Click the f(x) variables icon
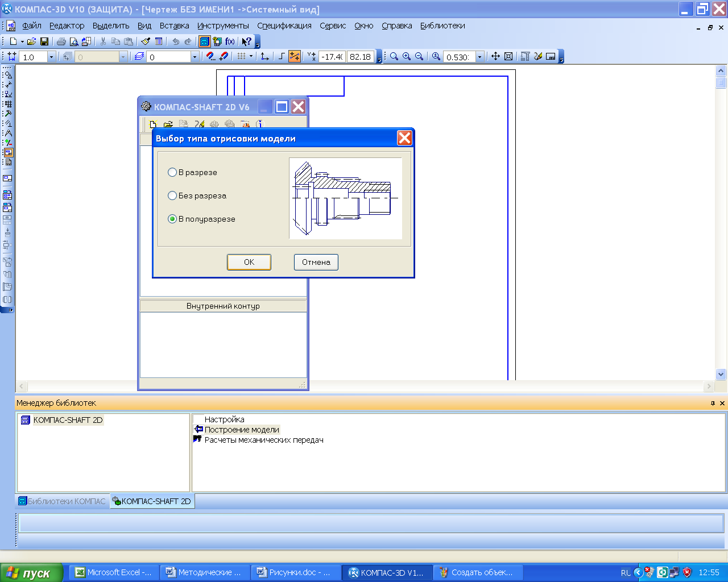The width and height of the screenshot is (728, 582). pos(230,41)
